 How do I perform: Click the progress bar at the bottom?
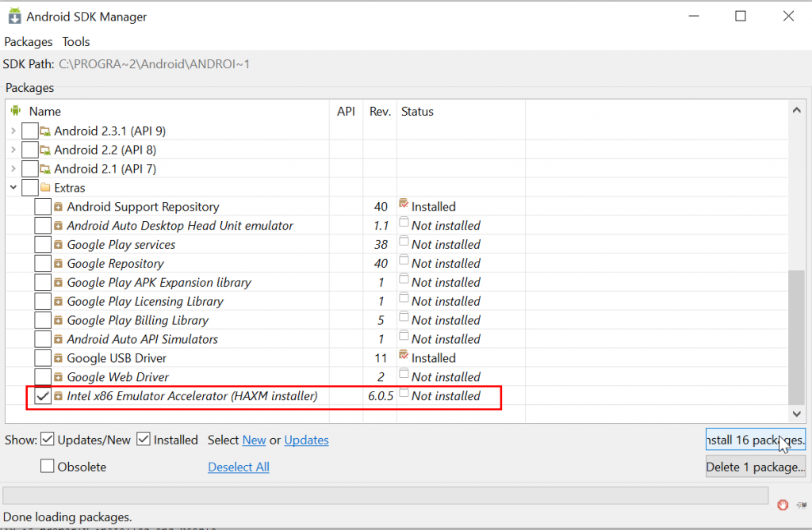tap(385, 495)
